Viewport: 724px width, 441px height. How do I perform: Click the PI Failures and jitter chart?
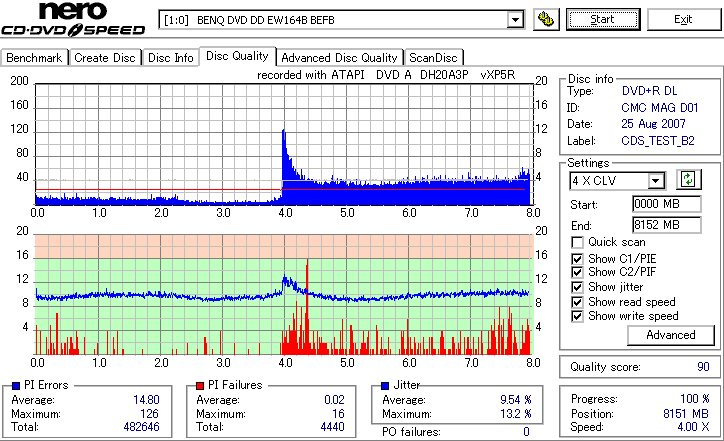[284, 294]
